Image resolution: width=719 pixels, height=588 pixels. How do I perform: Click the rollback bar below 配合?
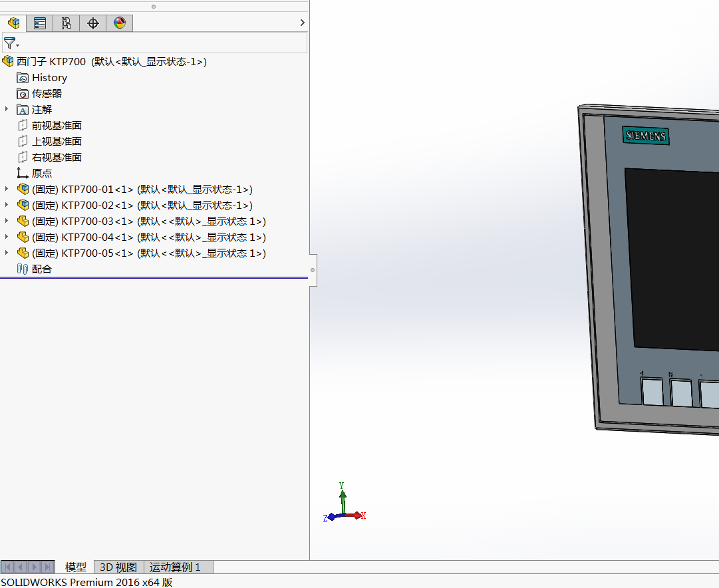pyautogui.click(x=154, y=278)
